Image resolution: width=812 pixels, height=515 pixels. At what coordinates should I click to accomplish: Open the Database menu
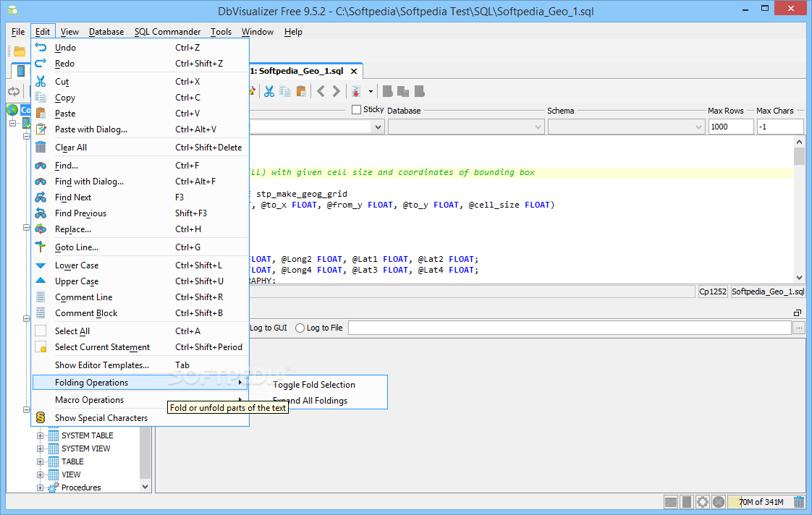(x=106, y=32)
